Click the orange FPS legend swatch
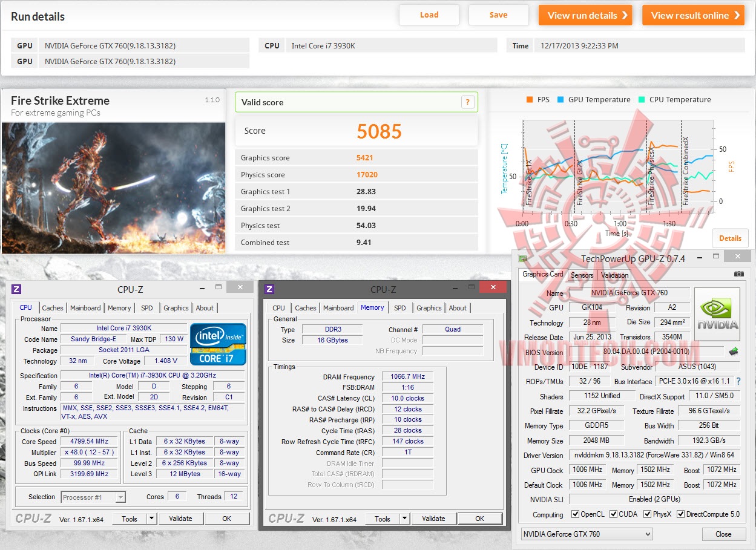Image resolution: width=756 pixels, height=550 pixels. pos(530,100)
